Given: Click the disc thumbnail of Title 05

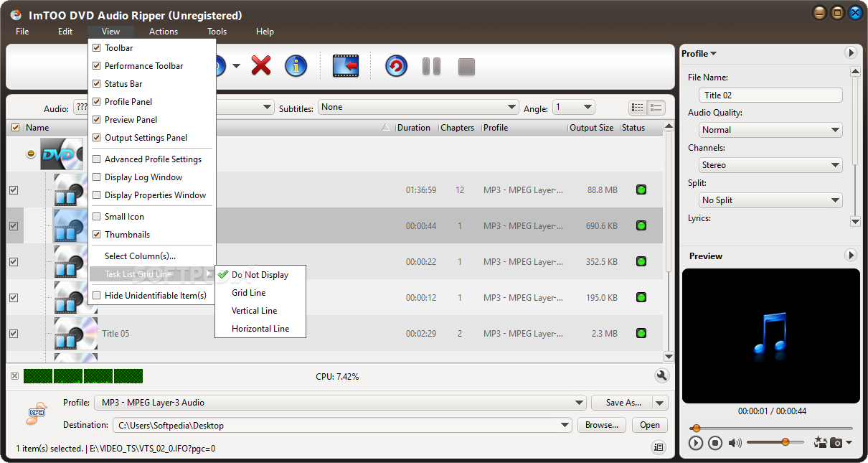Looking at the screenshot, I should [x=75, y=333].
